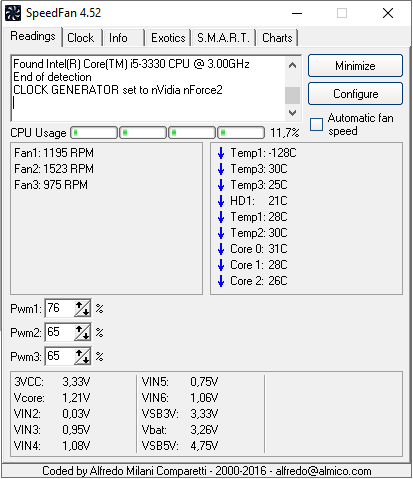
Task: Click the VIN3: 0,95V voltage reading
Action: (x=52, y=430)
